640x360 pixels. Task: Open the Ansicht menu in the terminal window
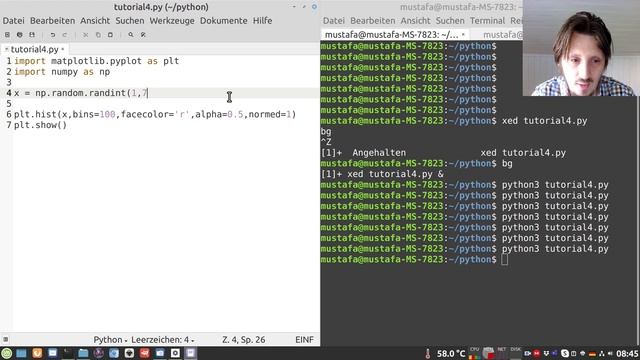(x=416, y=20)
